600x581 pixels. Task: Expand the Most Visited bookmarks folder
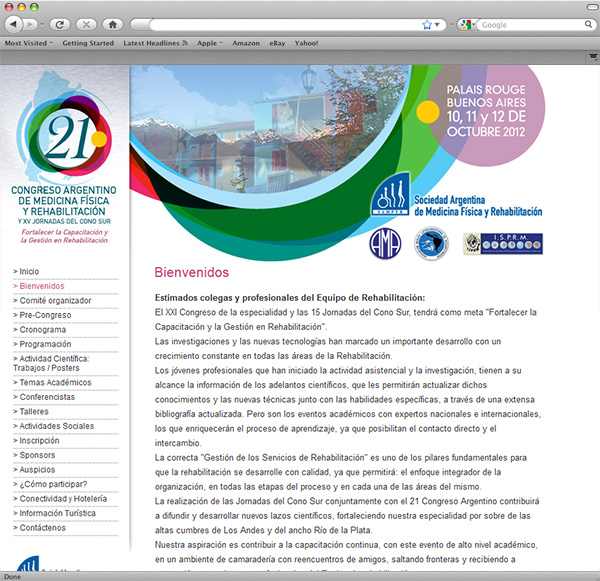29,43
